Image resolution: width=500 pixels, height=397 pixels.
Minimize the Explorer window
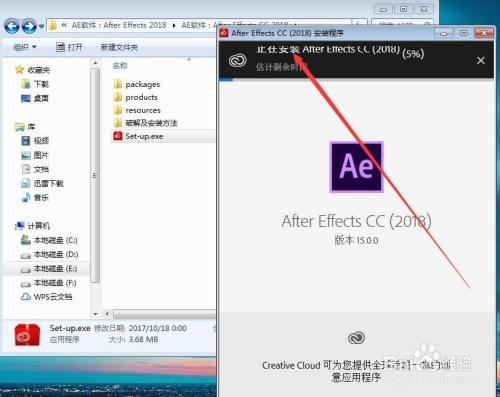pyautogui.click(x=383, y=9)
